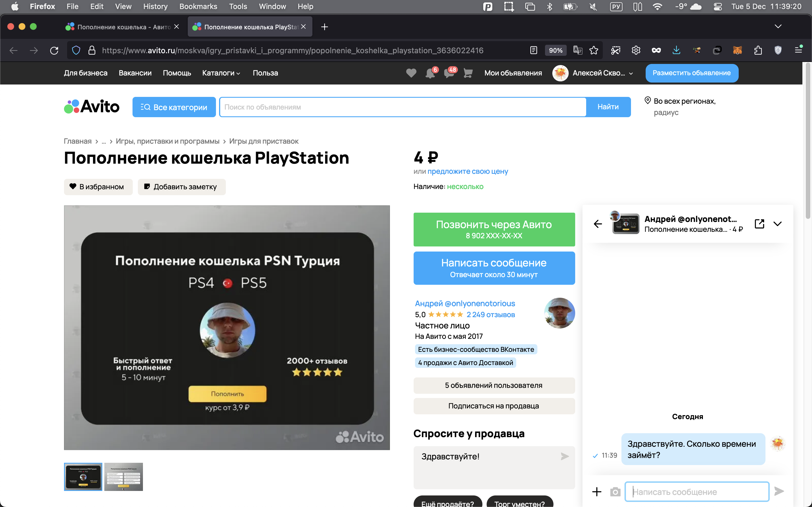Click chat back arrow icon

(598, 224)
